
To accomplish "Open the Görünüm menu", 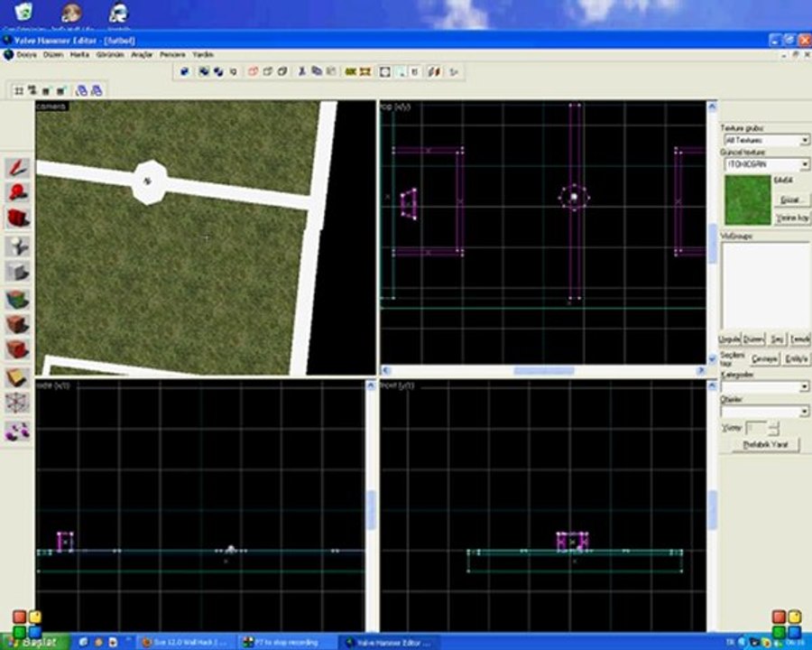I will click(x=110, y=54).
